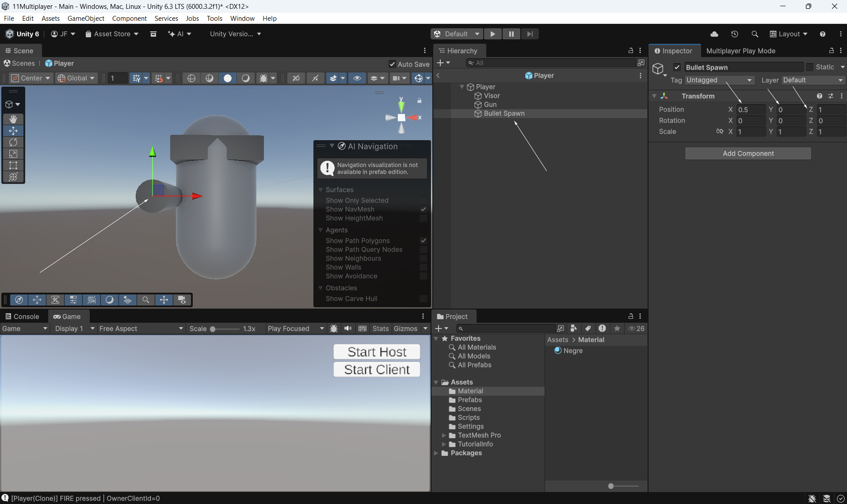847x504 pixels.
Task: Collapse the Player node in Hierarchy
Action: click(462, 87)
